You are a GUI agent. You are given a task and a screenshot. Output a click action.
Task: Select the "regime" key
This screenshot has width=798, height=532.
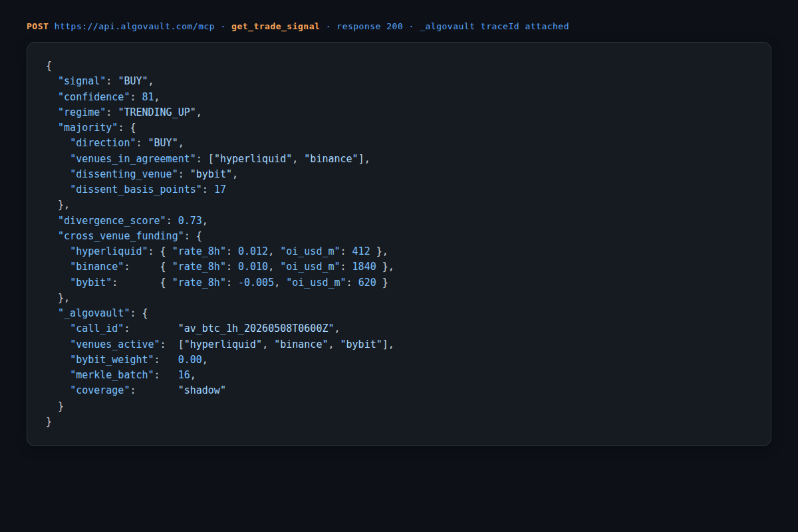pyautogui.click(x=82, y=112)
